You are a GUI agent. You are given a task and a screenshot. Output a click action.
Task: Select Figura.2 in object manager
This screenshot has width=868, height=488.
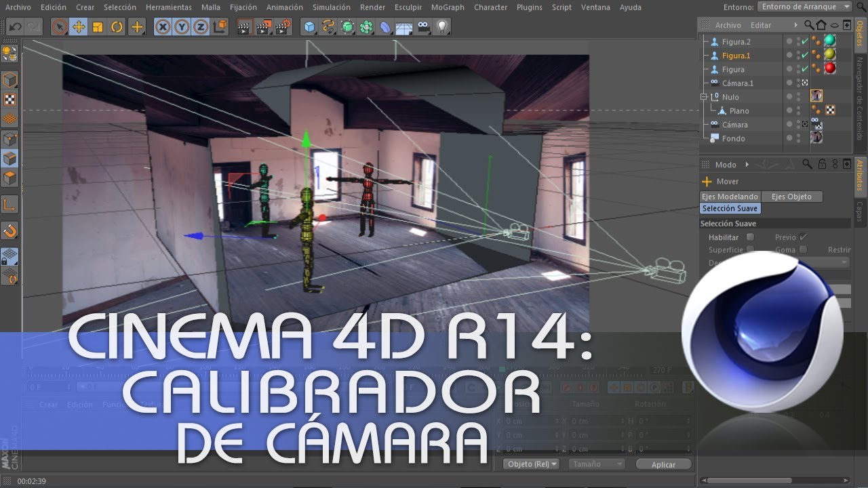pyautogui.click(x=736, y=42)
